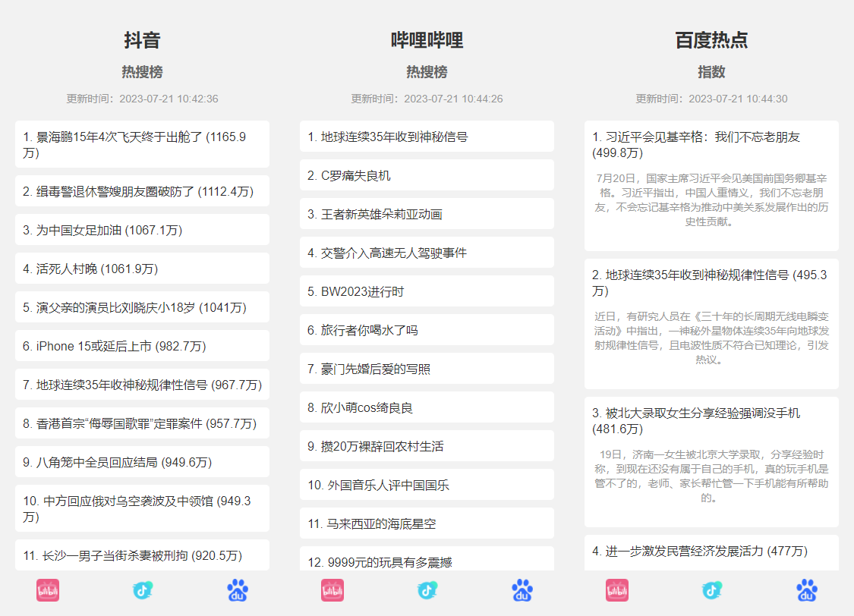Viewport: 854px width, 616px height.
Task: Open Baidu item 被北大录取女生分享经验强调没手机
Action: click(x=711, y=462)
